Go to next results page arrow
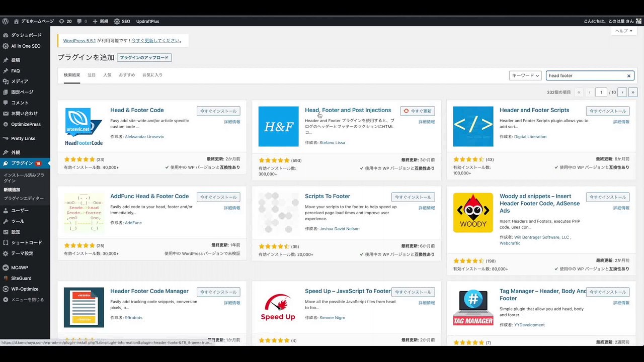 (x=622, y=92)
